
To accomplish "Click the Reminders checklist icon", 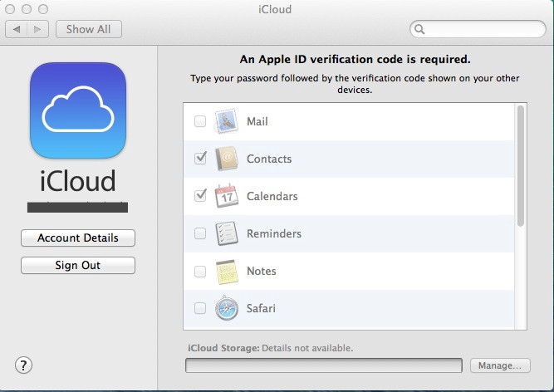I will coord(227,233).
